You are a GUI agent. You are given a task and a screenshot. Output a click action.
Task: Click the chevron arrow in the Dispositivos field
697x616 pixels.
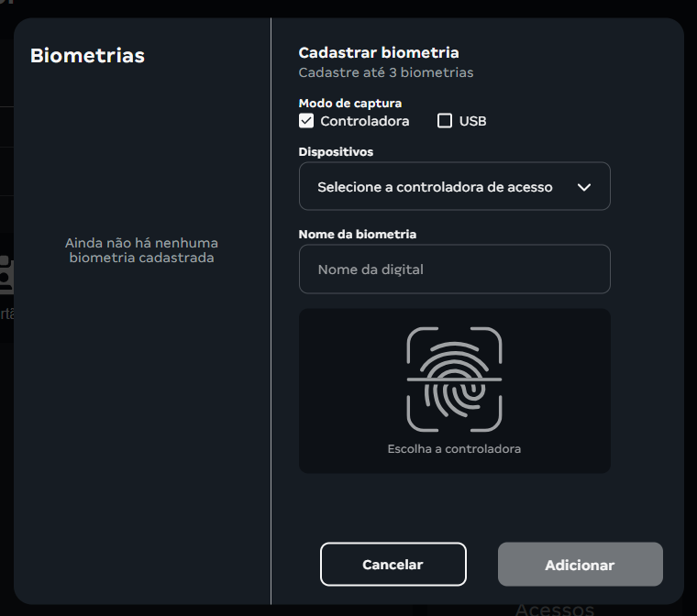point(584,187)
